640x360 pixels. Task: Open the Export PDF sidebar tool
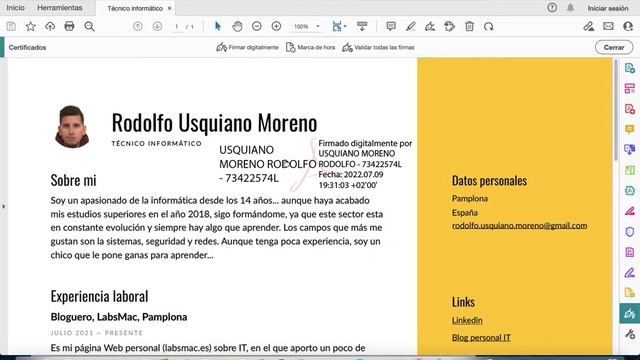[629, 68]
